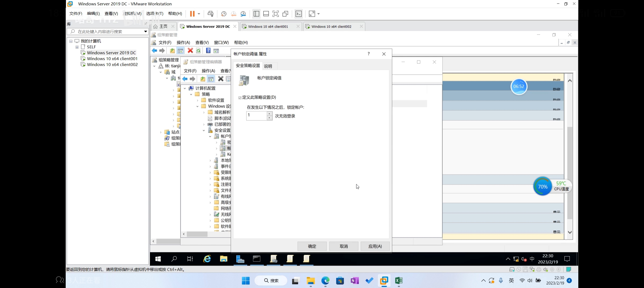Switch to the 主页 home tab

163,26
